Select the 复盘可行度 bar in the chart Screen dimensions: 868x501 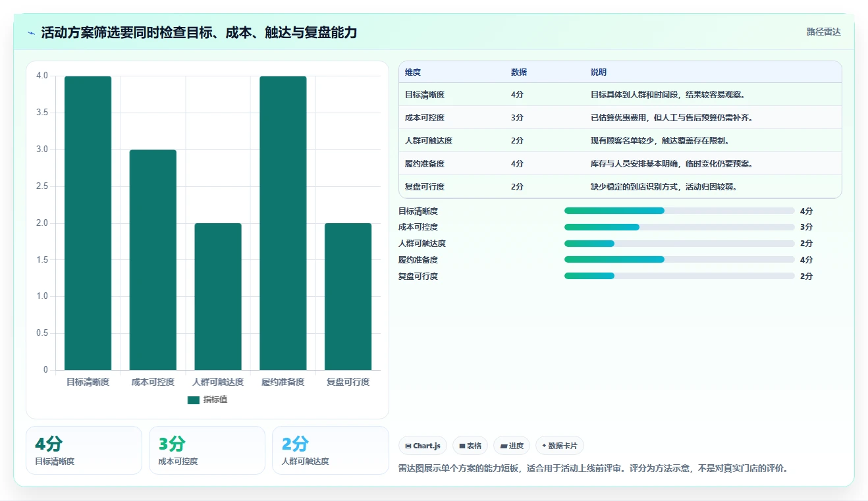[x=348, y=297]
